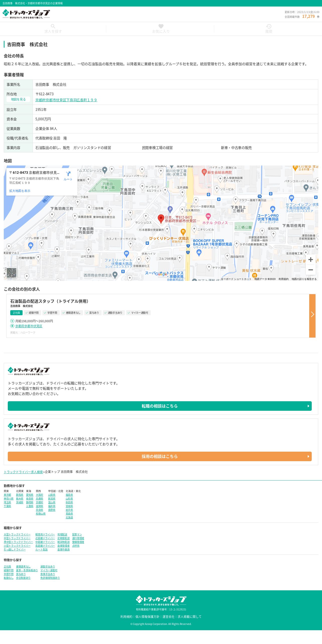Open the 大型トラックドライバー job type link
Viewport: 322px width, 644px height.
pyautogui.click(x=17, y=535)
